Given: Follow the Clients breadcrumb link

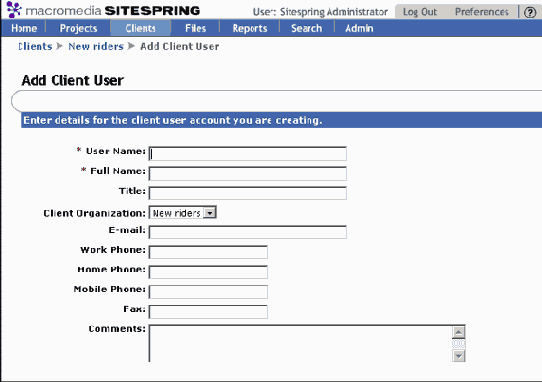Looking at the screenshot, I should pos(35,46).
